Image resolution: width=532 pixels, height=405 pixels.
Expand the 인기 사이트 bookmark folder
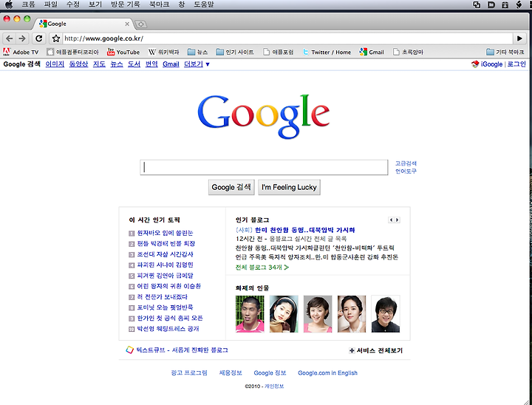coord(235,52)
